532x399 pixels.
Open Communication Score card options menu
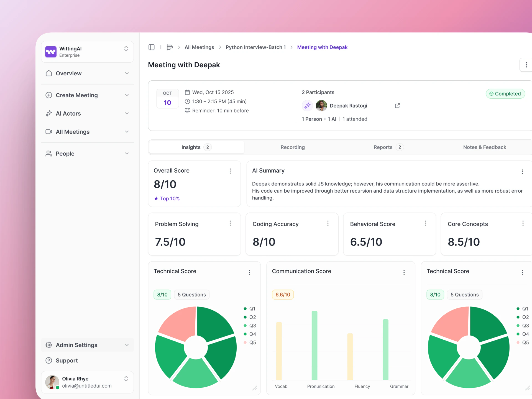click(x=404, y=272)
